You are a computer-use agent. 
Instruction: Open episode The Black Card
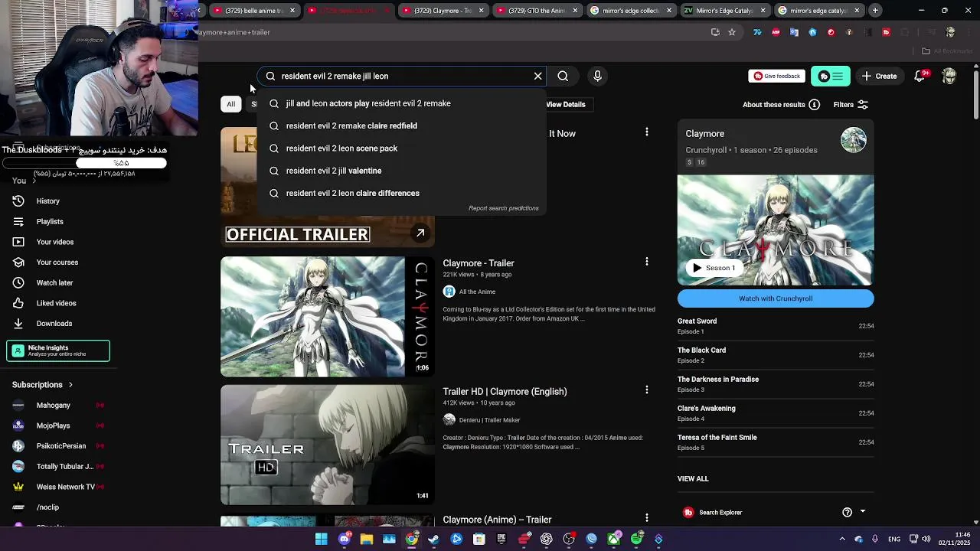coord(776,355)
